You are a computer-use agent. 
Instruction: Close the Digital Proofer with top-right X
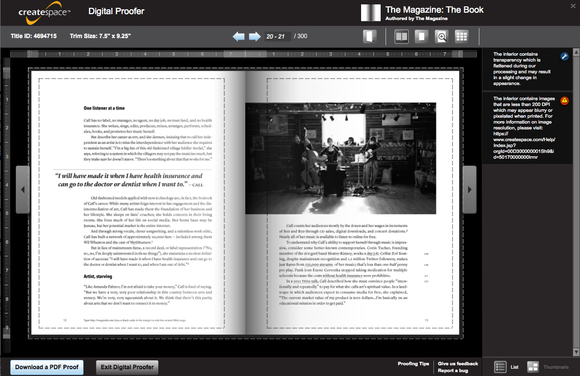click(x=573, y=6)
